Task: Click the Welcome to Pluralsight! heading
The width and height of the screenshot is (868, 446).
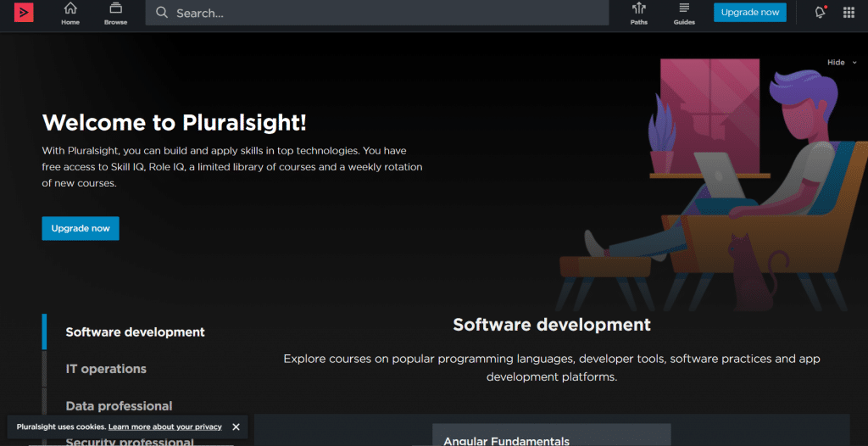Action: [x=175, y=122]
